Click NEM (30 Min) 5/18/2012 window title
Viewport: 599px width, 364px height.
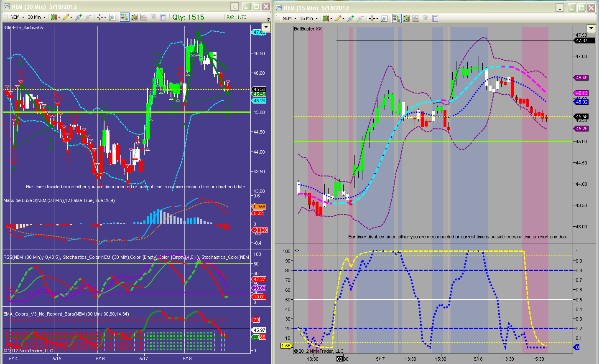[x=44, y=7]
